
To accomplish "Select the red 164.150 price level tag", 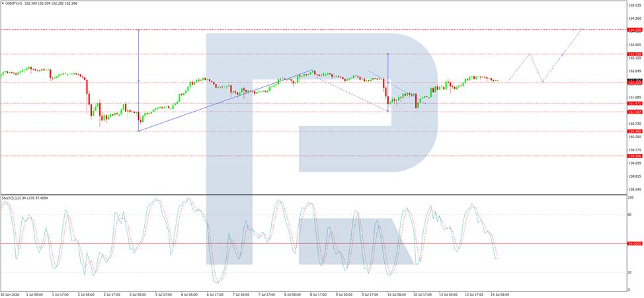I will click(635, 30).
